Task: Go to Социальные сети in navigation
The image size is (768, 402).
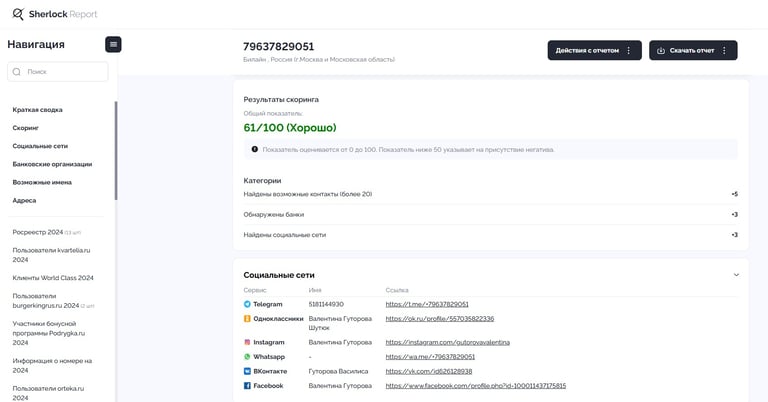Action: pyautogui.click(x=40, y=146)
